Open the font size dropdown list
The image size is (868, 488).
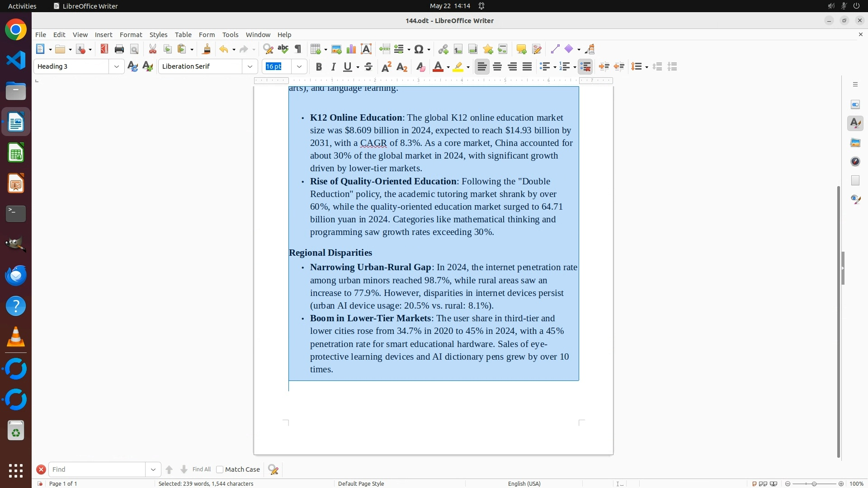[x=299, y=67]
